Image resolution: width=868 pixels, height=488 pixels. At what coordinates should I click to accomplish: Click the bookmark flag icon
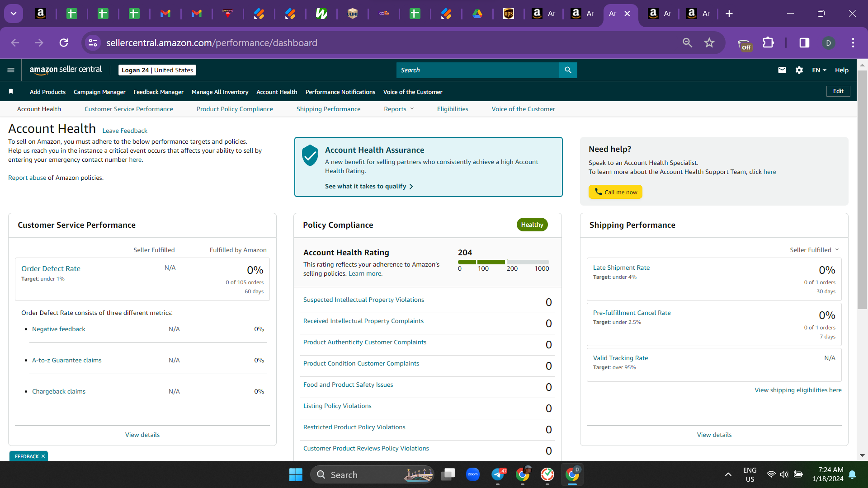coord(11,91)
